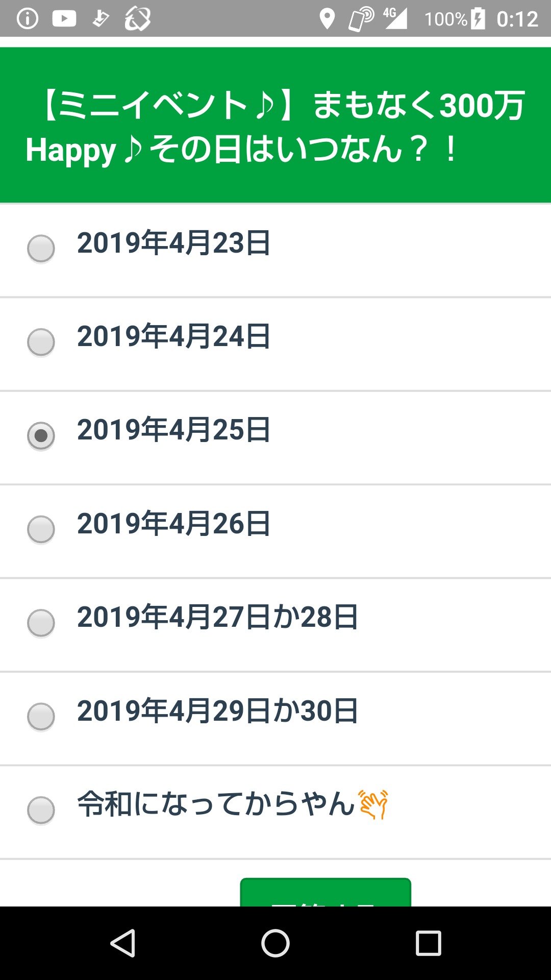The height and width of the screenshot is (980, 551).
Task: Tap the battery charging icon
Action: click(x=478, y=19)
